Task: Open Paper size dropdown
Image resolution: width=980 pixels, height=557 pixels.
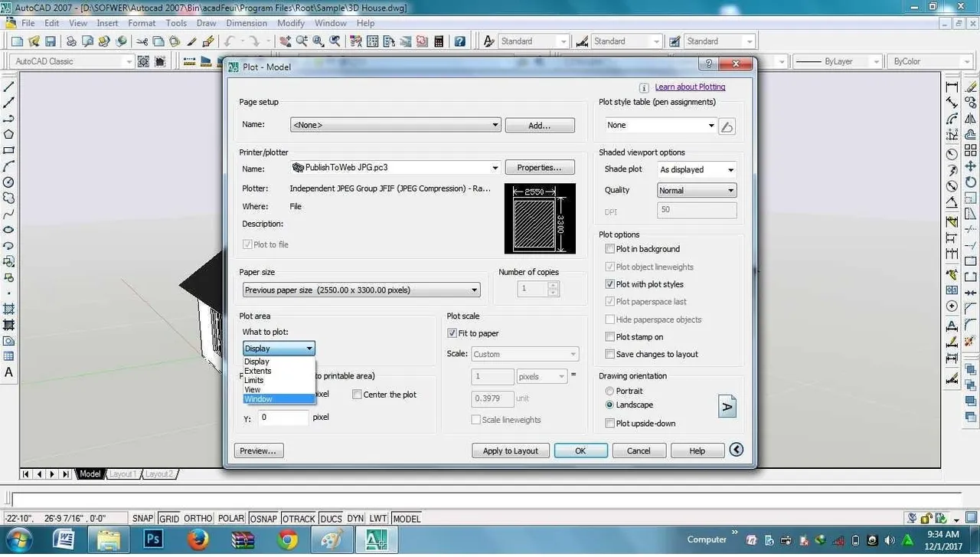Action: (x=361, y=290)
